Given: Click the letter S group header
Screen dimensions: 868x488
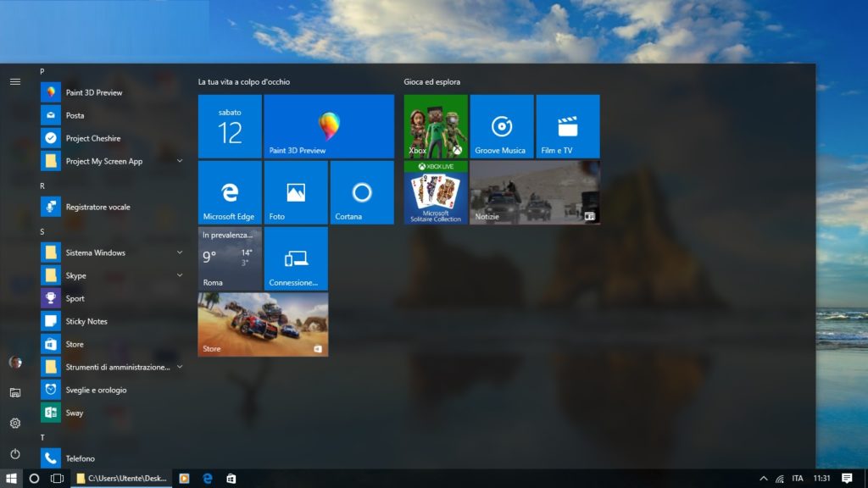Looking at the screenshot, I should [42, 232].
